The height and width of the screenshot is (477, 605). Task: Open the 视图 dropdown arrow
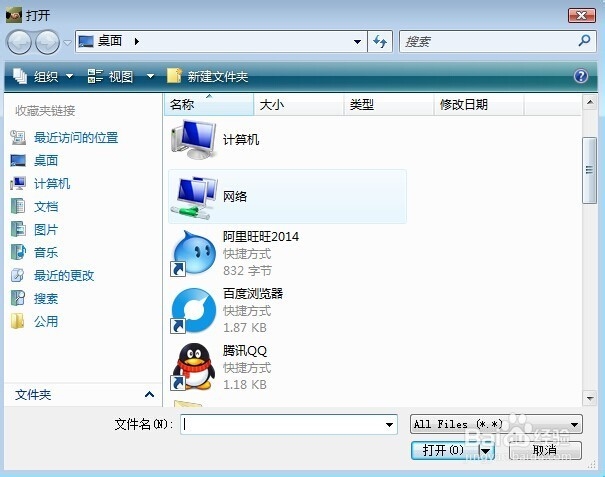[150, 76]
